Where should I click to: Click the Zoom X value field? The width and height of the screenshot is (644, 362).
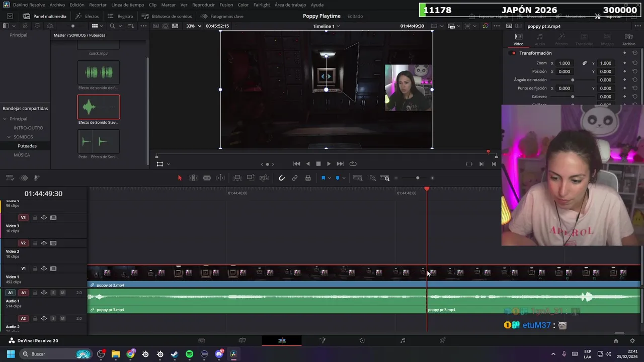tap(565, 63)
